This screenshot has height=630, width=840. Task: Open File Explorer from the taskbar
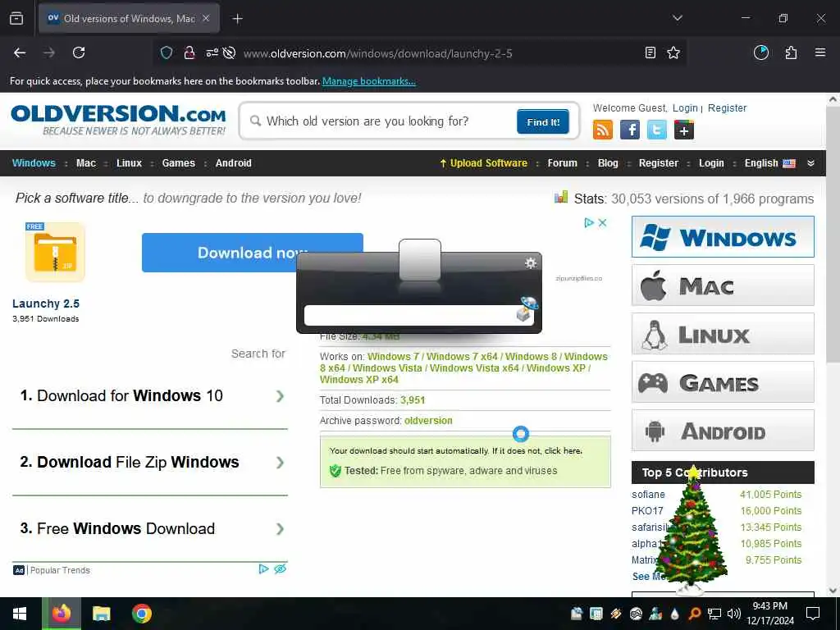(101, 614)
